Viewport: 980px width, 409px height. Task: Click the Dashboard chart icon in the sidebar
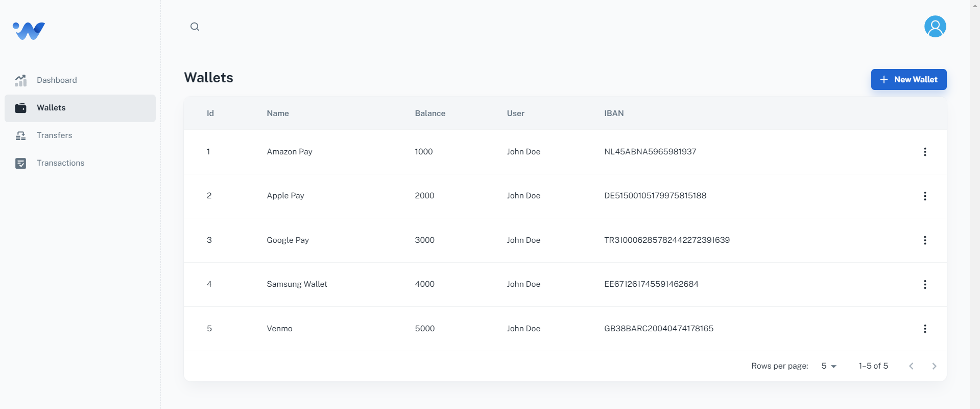[x=20, y=80]
